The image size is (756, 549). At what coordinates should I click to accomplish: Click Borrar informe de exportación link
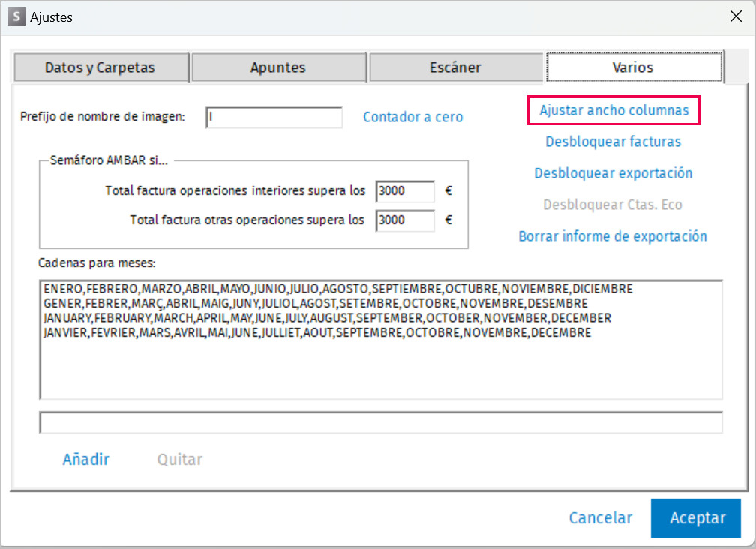612,236
